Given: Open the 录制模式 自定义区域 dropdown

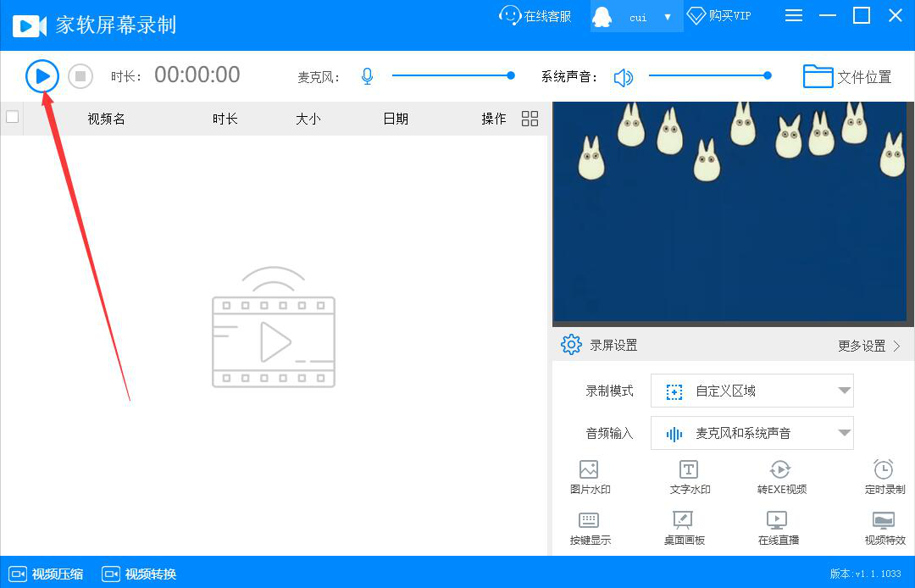Looking at the screenshot, I should pyautogui.click(x=751, y=391).
